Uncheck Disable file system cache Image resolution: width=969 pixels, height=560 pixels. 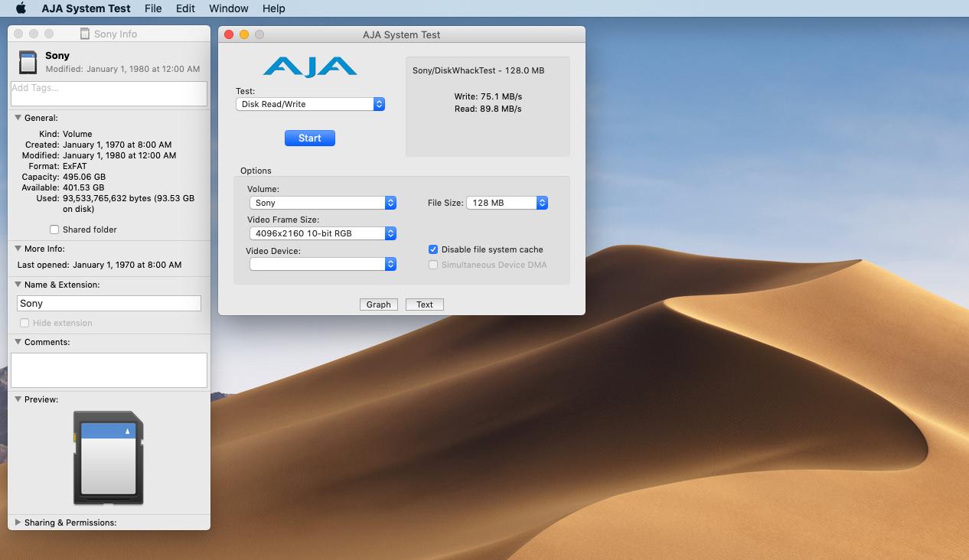coord(433,249)
